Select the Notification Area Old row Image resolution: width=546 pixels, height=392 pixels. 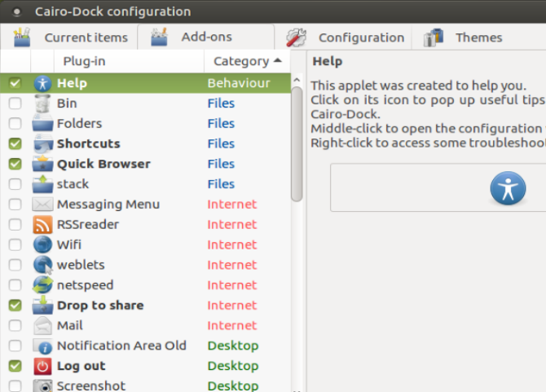pyautogui.click(x=121, y=346)
